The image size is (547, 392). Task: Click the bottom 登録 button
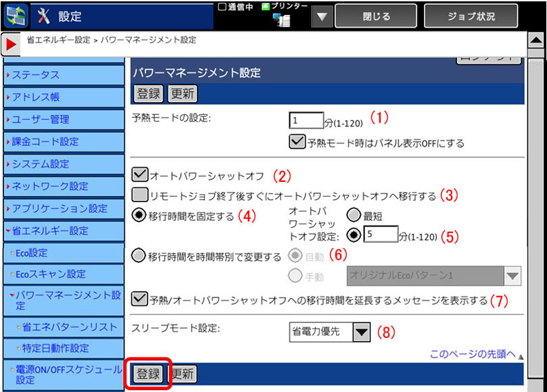click(148, 374)
